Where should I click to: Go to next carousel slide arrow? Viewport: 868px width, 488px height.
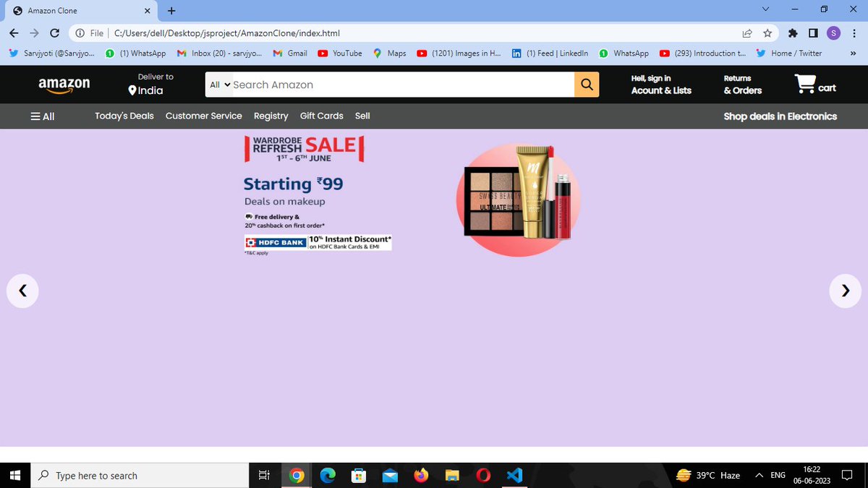coord(845,291)
